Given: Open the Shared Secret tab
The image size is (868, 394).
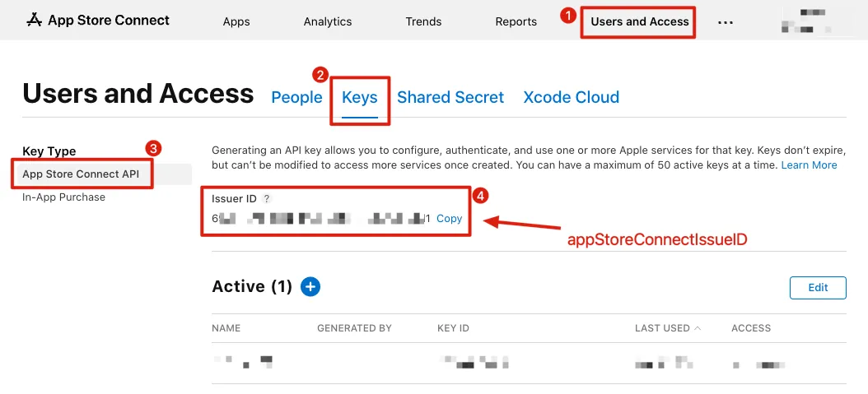Looking at the screenshot, I should click(x=450, y=97).
